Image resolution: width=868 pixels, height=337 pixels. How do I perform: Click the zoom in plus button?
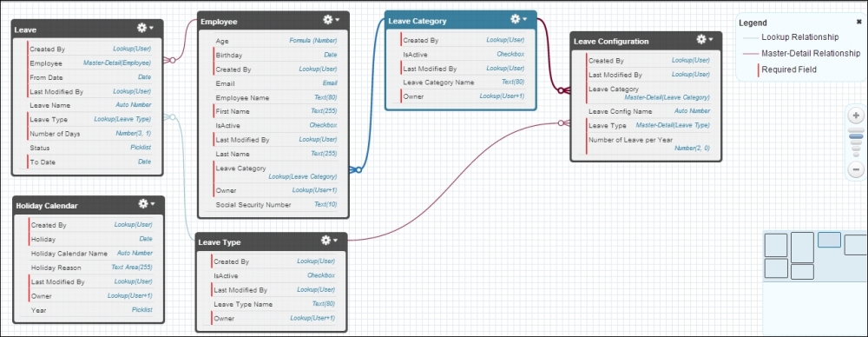point(856,116)
